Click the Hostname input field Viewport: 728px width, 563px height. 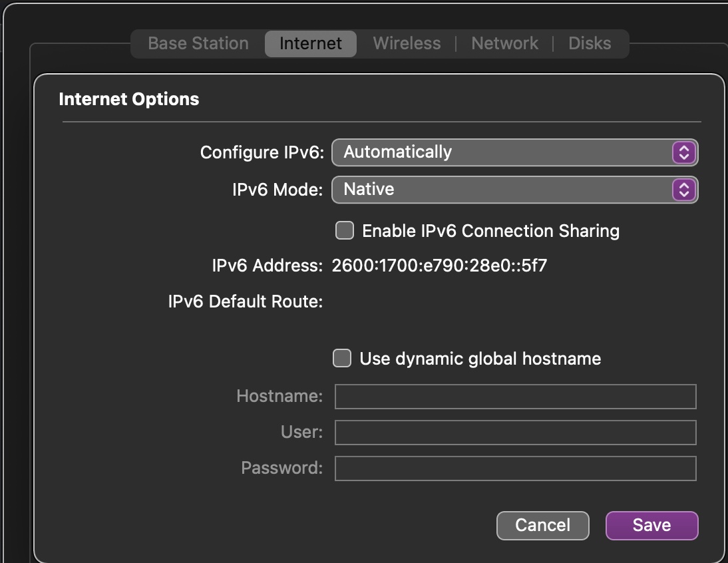pyautogui.click(x=516, y=396)
